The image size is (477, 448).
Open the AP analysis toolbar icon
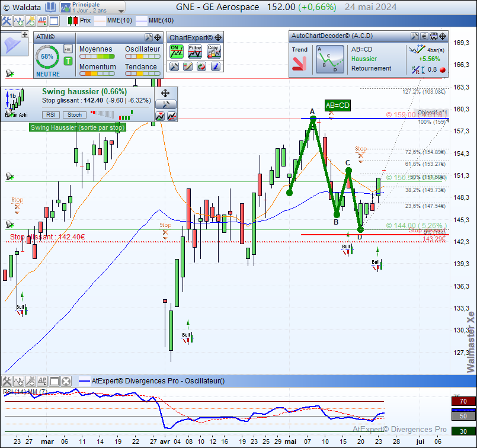(42, 21)
